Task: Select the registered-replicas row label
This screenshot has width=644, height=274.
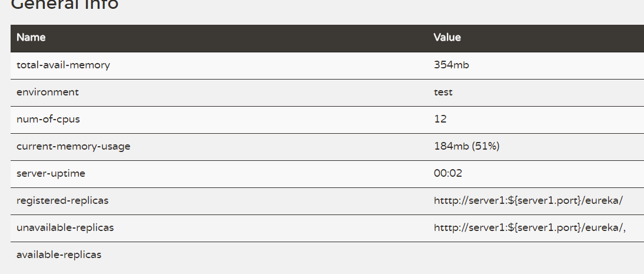Action: point(62,201)
